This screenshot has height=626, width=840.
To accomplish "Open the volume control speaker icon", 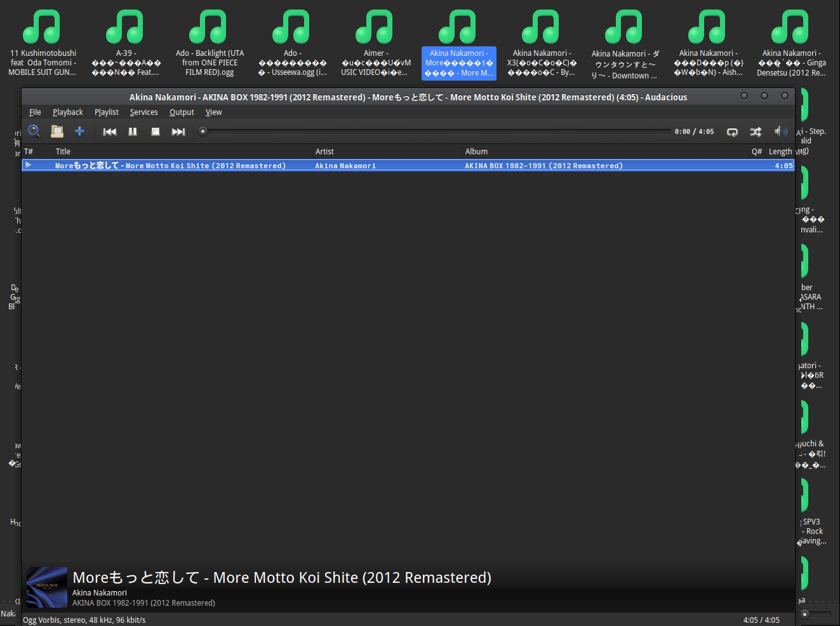I will point(780,131).
